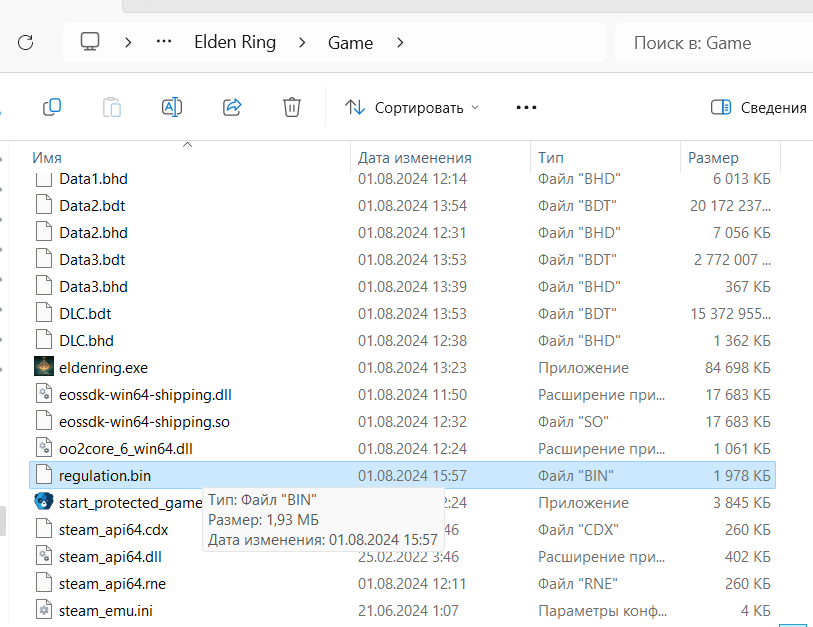This screenshot has width=813, height=627.
Task: Select the regulation.bin file name
Action: coord(105,476)
